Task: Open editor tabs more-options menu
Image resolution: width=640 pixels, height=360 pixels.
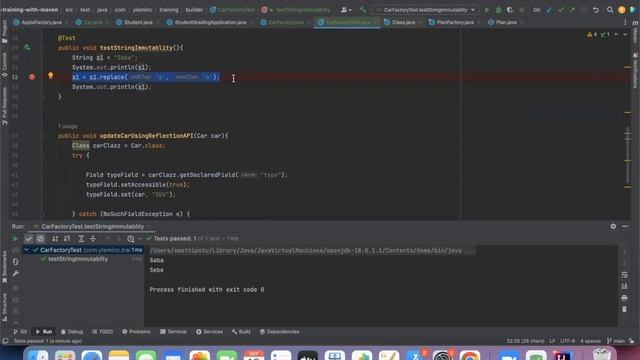Action: pyautogui.click(x=625, y=22)
